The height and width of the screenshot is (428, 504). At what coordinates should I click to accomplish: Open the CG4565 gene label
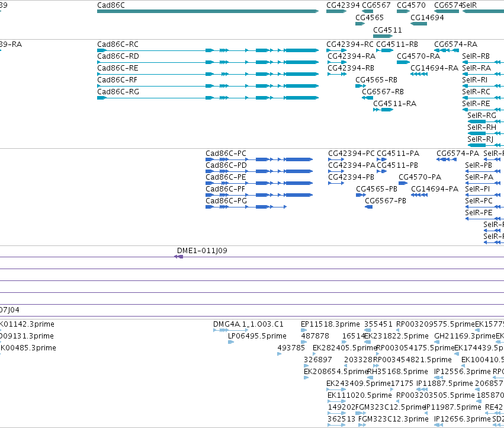pos(370,17)
